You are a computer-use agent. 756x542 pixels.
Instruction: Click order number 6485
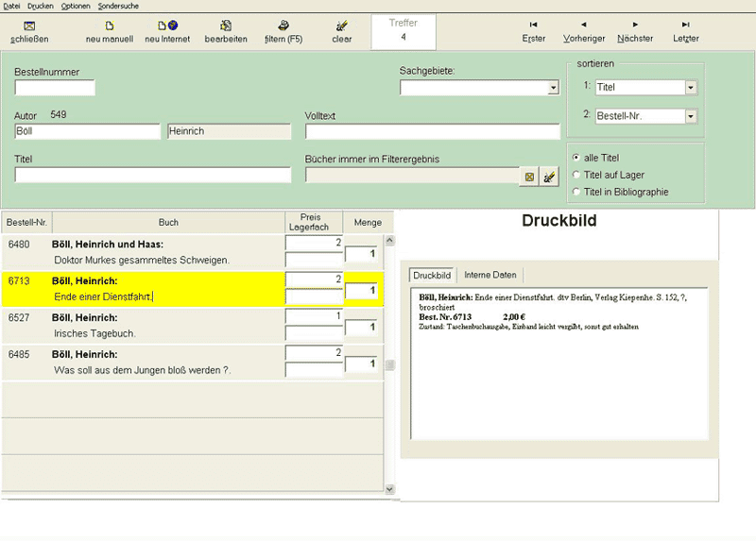(19, 354)
